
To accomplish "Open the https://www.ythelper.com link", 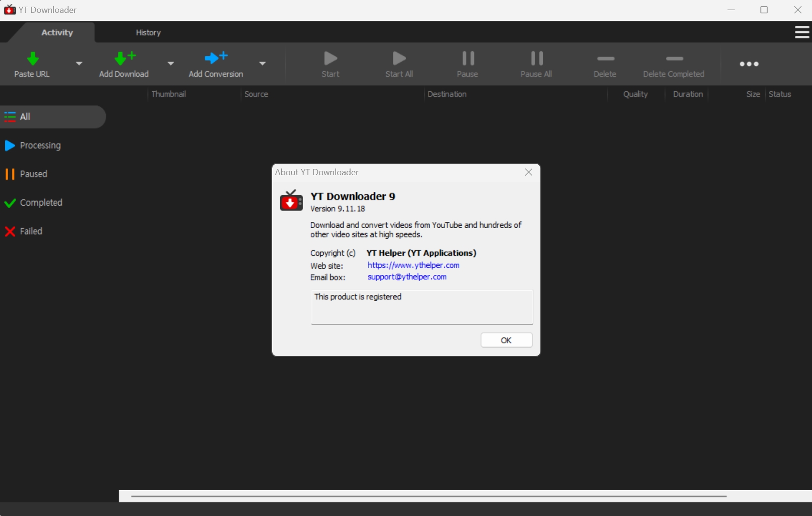I will tap(413, 265).
